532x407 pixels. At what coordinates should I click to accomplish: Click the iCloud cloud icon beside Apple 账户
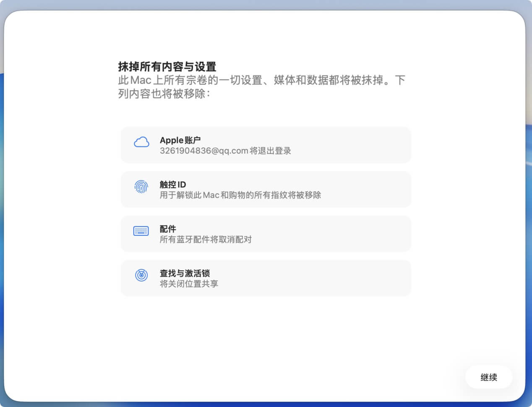pyautogui.click(x=141, y=142)
